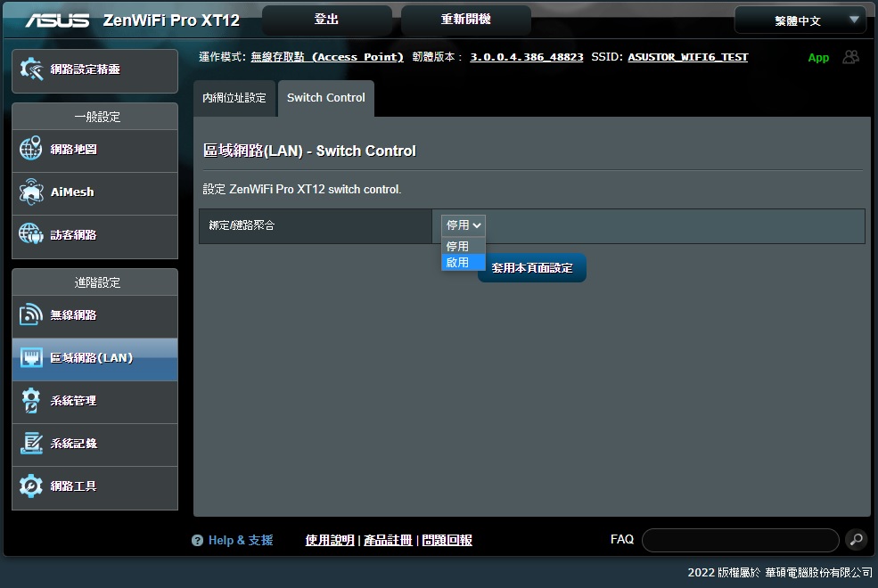This screenshot has height=588, width=878.
Task: Open the 使用說明 manual link
Action: click(x=330, y=541)
